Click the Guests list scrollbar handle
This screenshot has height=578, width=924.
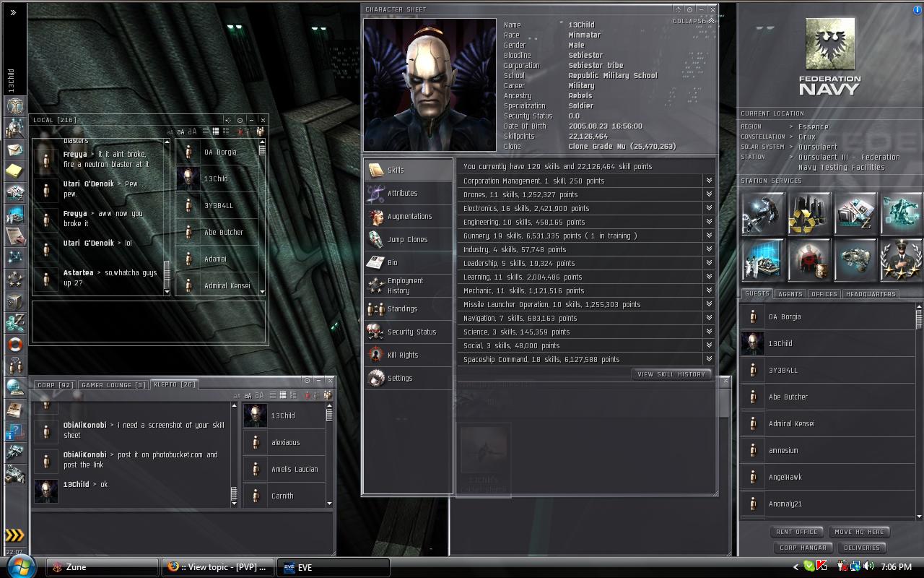tap(919, 317)
